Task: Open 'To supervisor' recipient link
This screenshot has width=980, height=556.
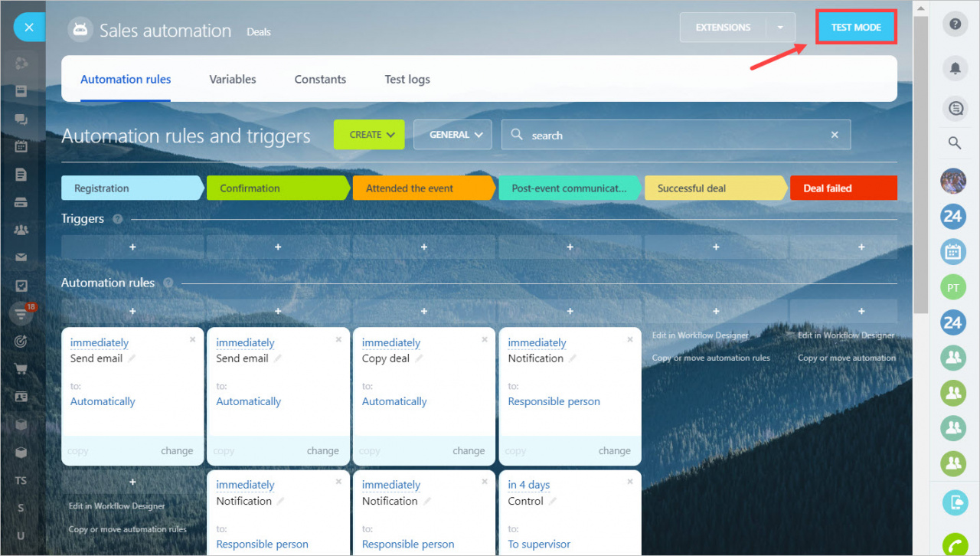Action: coord(539,545)
